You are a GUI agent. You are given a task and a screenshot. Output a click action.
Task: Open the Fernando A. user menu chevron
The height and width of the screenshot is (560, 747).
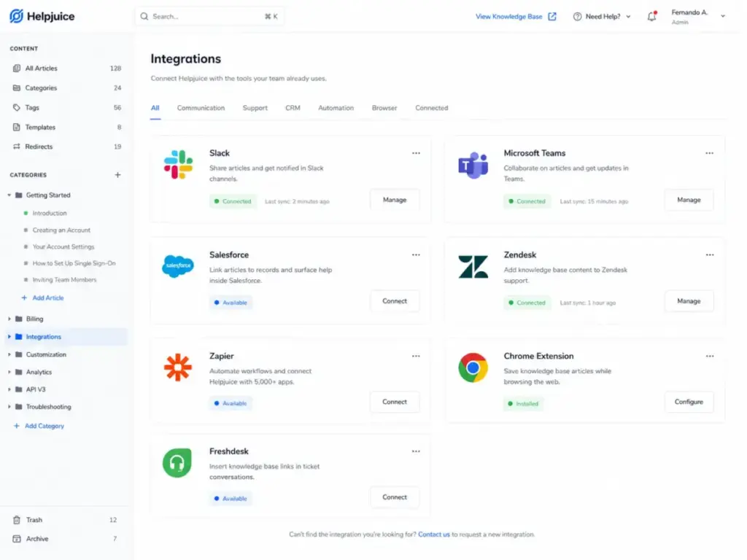tap(723, 16)
